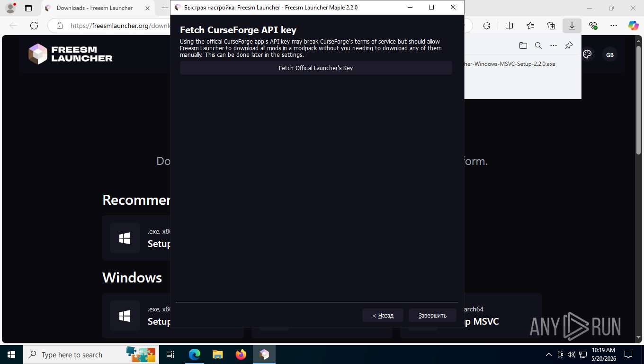Click the Freesm Launcher site logo

(70, 54)
